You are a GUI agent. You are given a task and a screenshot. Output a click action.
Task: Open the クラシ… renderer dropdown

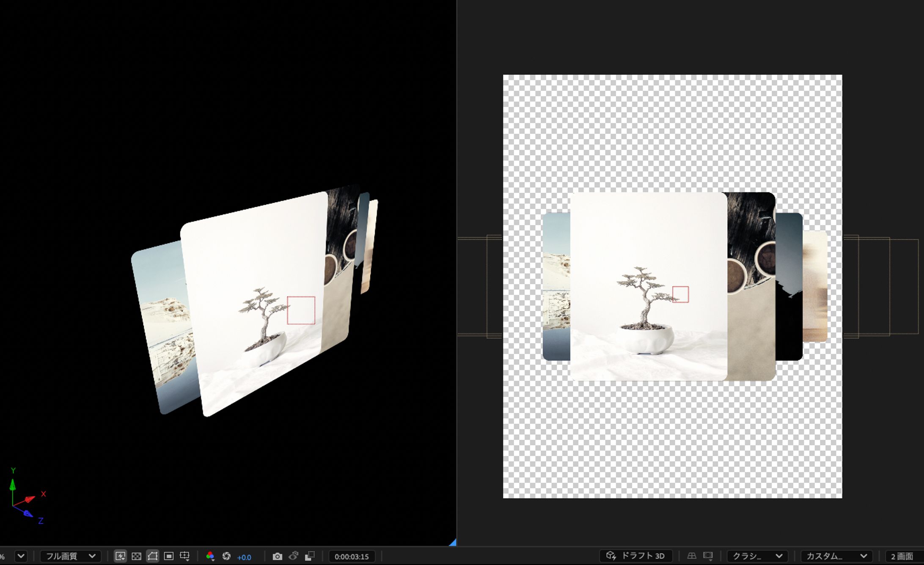tap(757, 556)
